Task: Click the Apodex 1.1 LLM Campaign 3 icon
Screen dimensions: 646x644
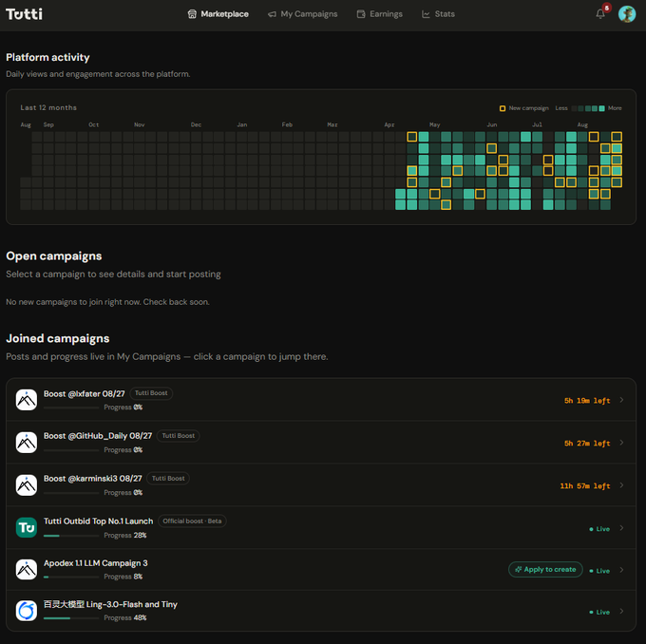Action: point(27,569)
